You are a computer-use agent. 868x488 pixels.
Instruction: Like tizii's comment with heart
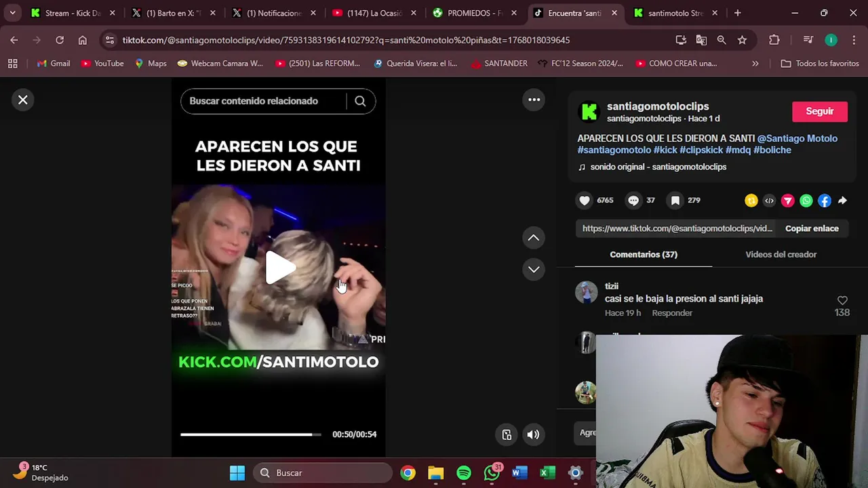point(842,300)
